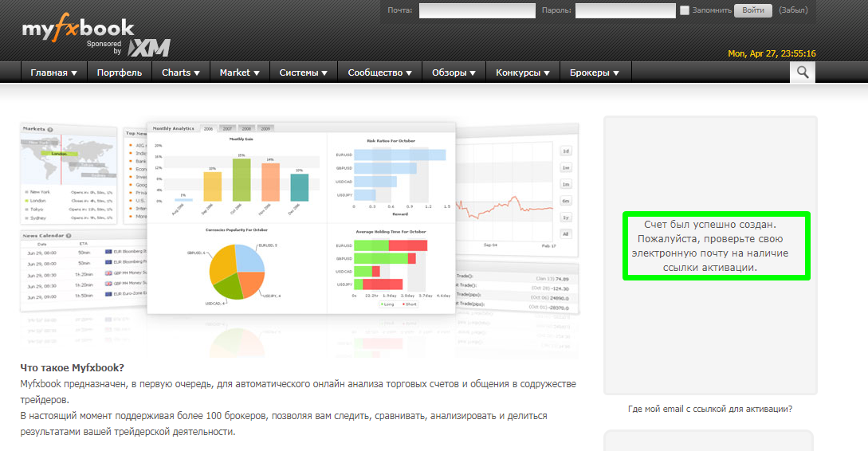868x451 pixels.
Task: Open the Брокеры dropdown
Action: [x=595, y=73]
